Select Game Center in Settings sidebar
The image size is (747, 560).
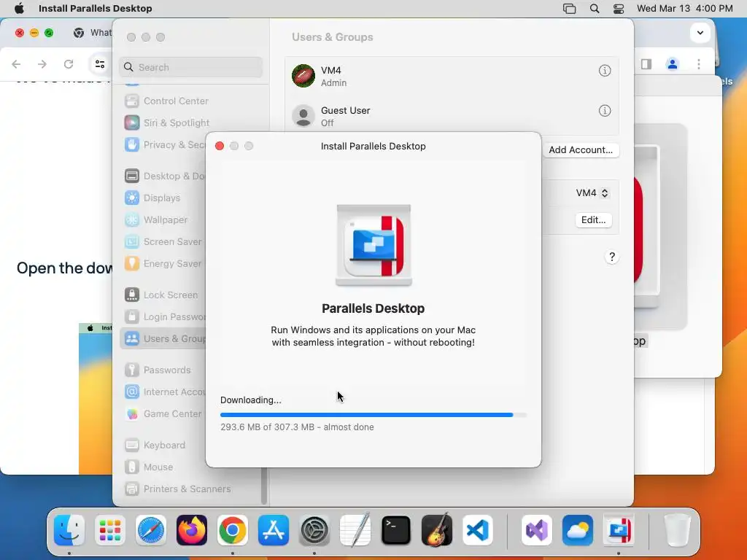(163, 414)
